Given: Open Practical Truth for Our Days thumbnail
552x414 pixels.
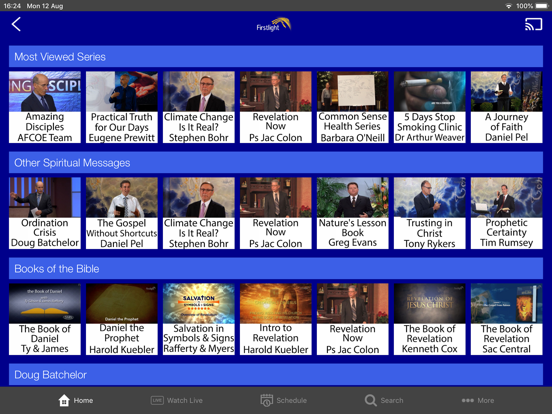Looking at the screenshot, I should 122,107.
